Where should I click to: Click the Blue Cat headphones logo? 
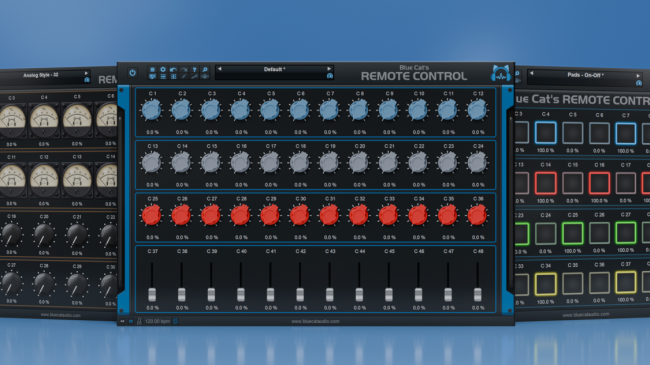(501, 73)
